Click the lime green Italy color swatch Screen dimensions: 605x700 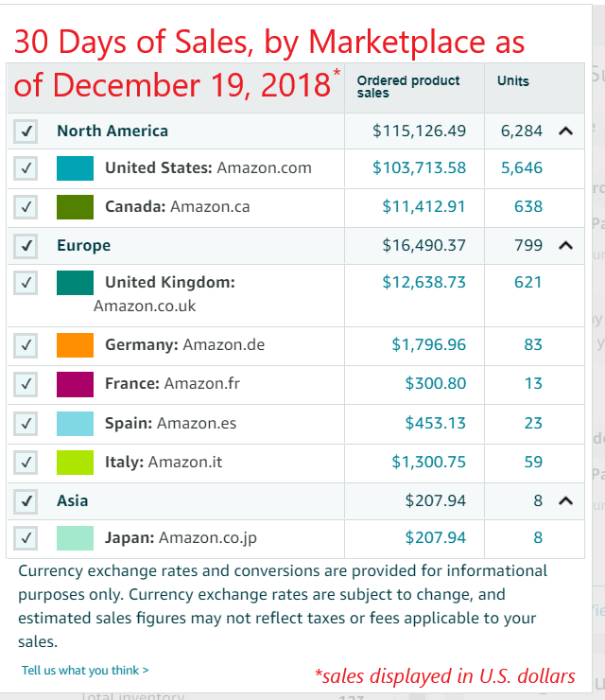pyautogui.click(x=75, y=463)
